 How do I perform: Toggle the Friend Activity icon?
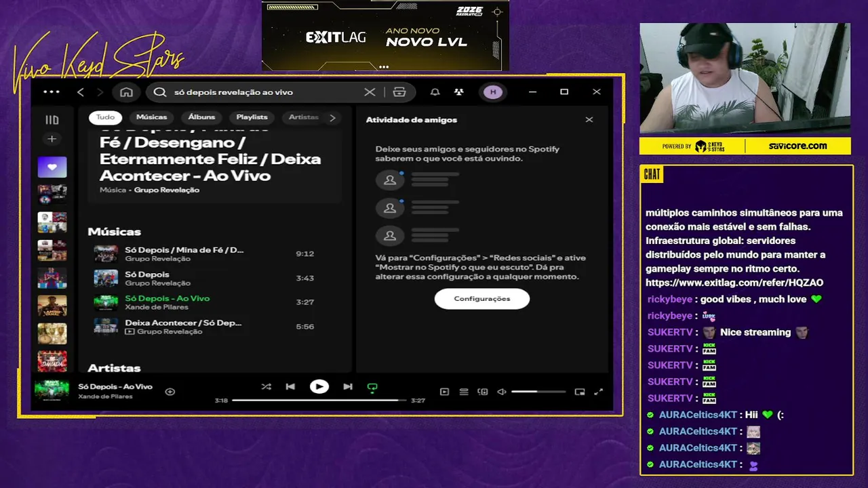coord(459,92)
